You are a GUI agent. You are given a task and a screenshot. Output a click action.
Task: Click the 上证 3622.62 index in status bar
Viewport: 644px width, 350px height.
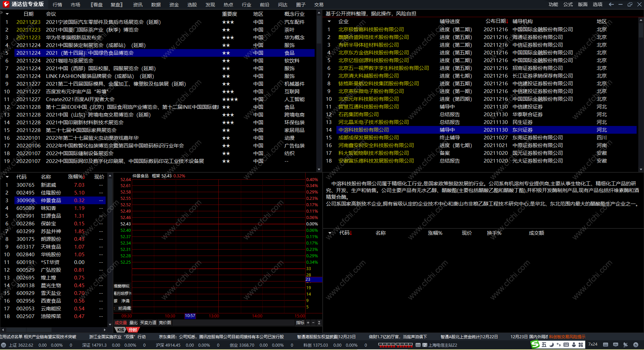coord(21,345)
